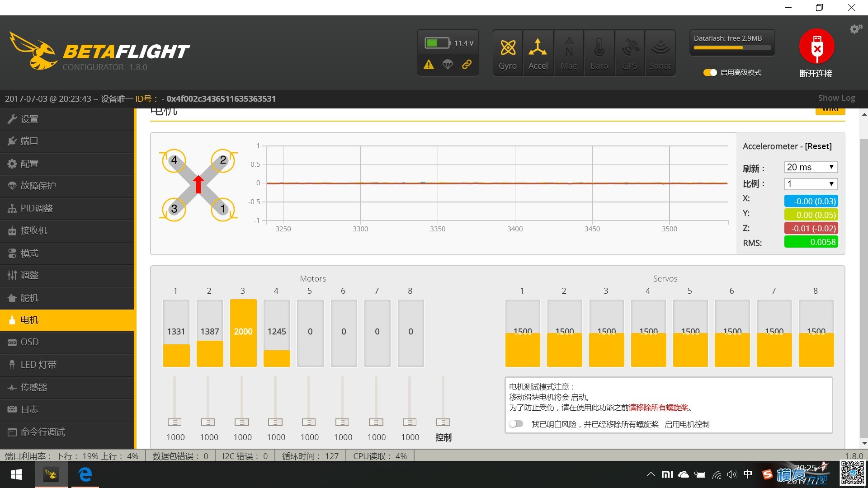Click the scrollbar down arrow
868x488 pixels.
(864, 443)
